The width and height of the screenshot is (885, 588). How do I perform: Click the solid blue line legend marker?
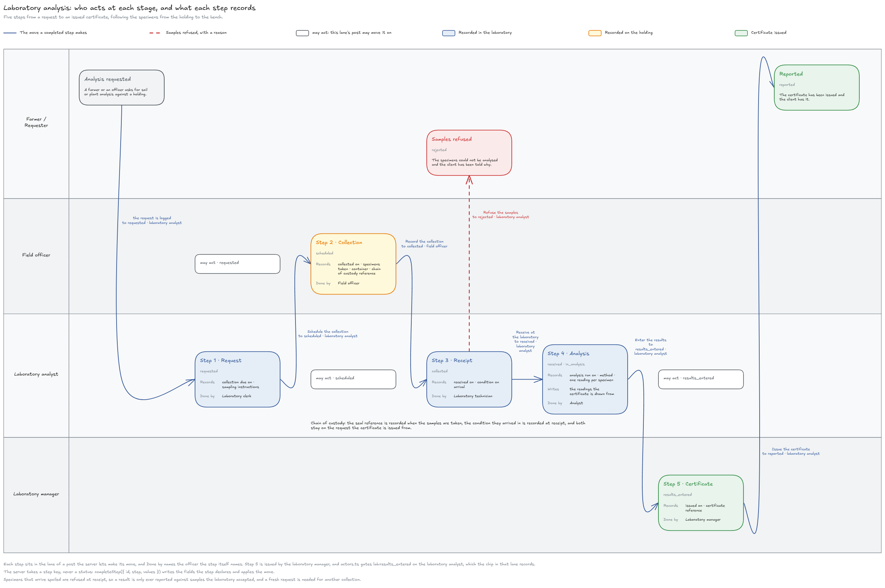(x=10, y=33)
